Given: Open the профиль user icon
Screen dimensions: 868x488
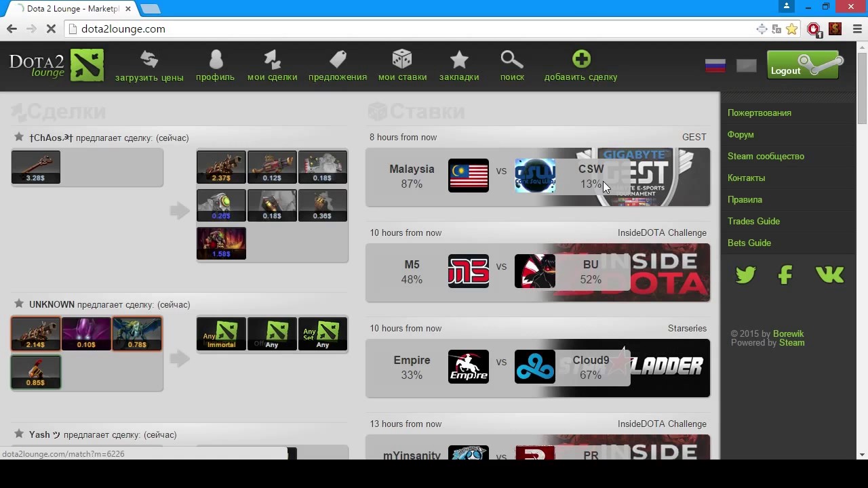Looking at the screenshot, I should 216,60.
